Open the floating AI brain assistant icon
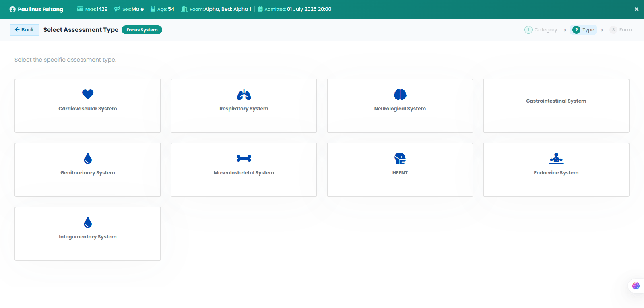The image size is (644, 308). (x=636, y=286)
